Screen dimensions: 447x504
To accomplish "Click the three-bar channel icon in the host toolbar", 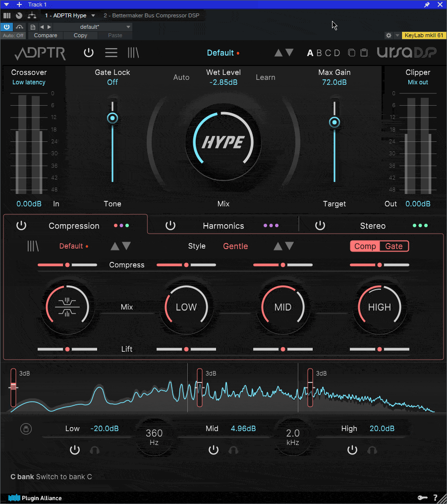I will (7, 15).
